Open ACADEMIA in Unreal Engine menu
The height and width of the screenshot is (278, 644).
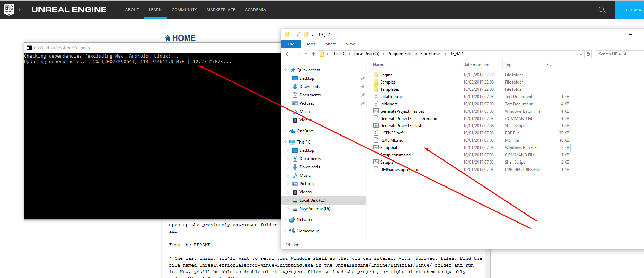[256, 10]
